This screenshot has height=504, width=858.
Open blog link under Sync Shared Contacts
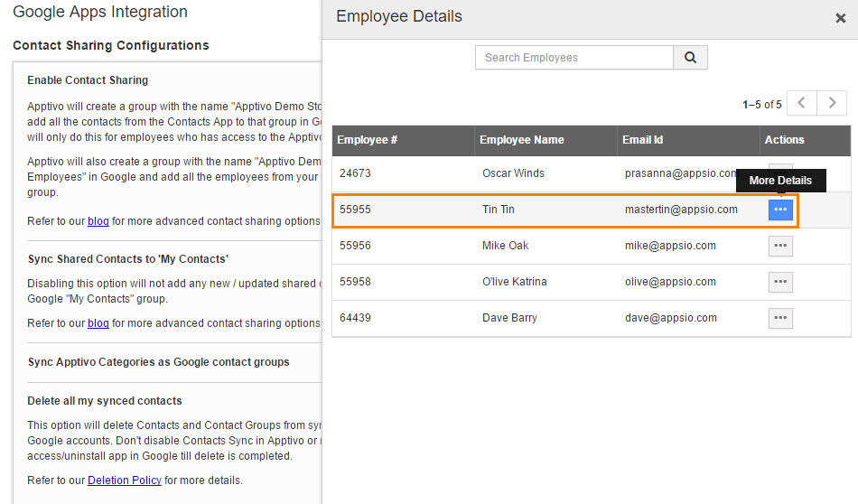(x=98, y=323)
